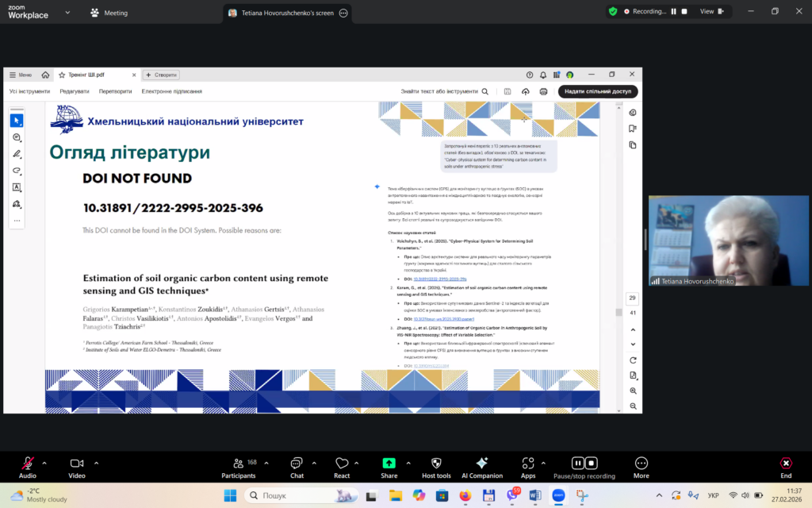
Task: Launch AI Companion
Action: (482, 464)
